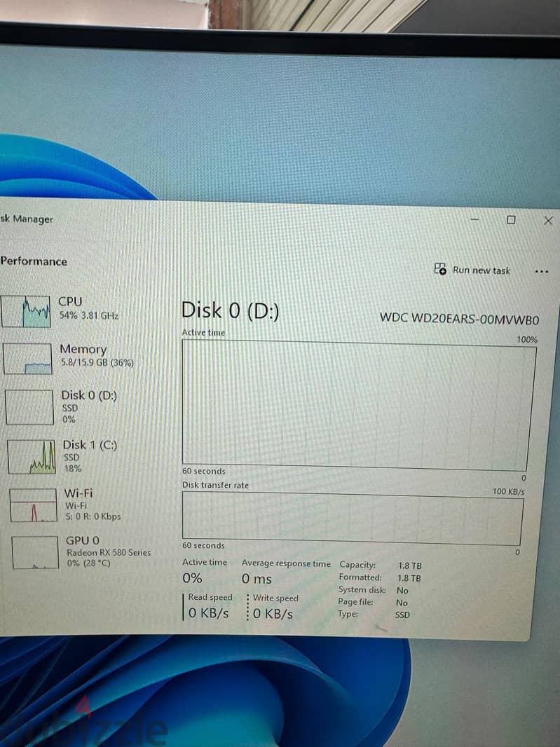This screenshot has width=560, height=747.
Task: Click the Performance page heading
Action: tap(34, 261)
